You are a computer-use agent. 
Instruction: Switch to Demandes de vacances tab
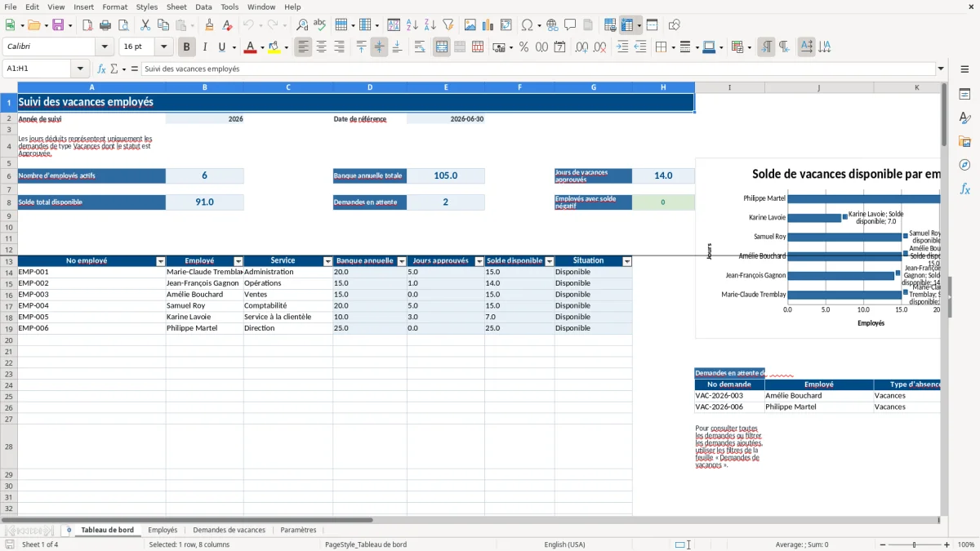click(x=229, y=530)
